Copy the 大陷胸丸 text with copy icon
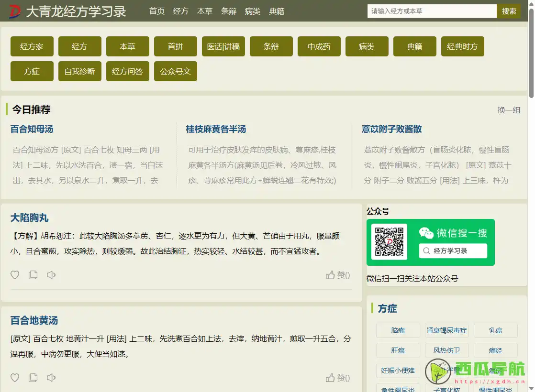This screenshot has height=392, width=535. point(33,275)
